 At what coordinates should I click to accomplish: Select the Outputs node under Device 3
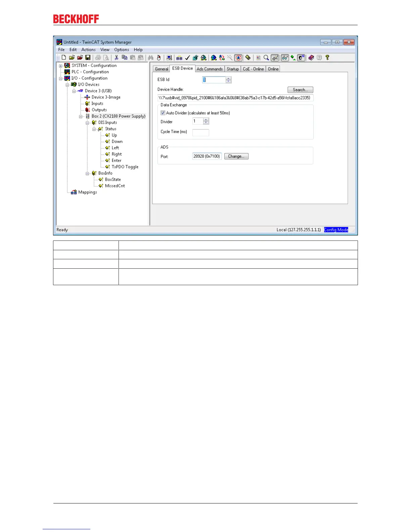click(x=99, y=110)
